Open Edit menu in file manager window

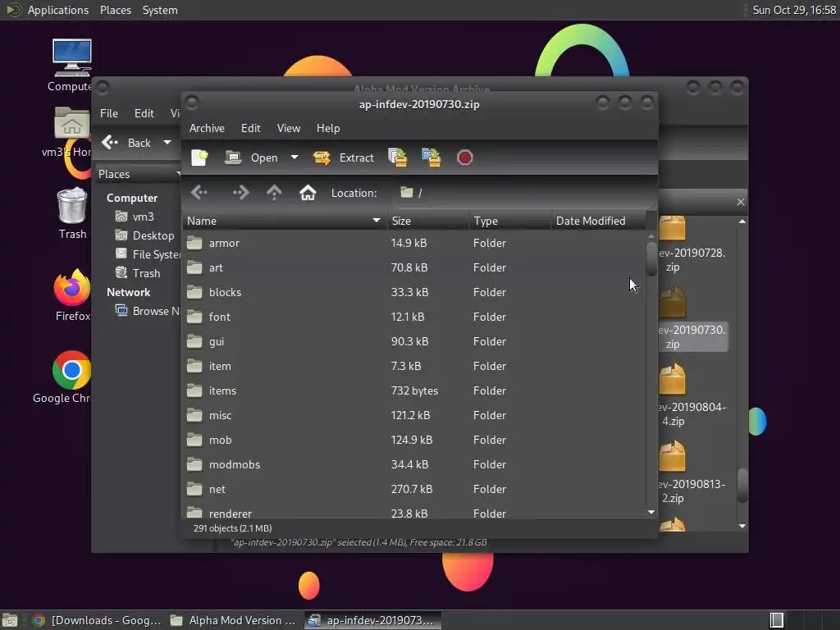(x=144, y=113)
